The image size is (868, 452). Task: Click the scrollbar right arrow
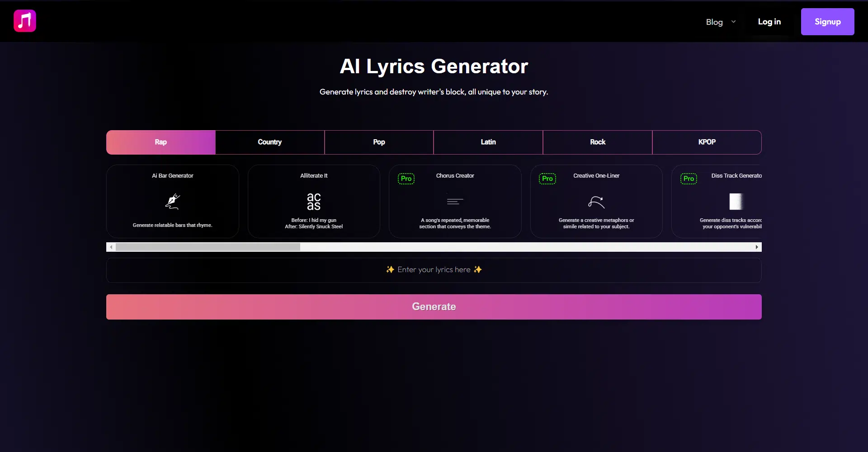tap(757, 247)
